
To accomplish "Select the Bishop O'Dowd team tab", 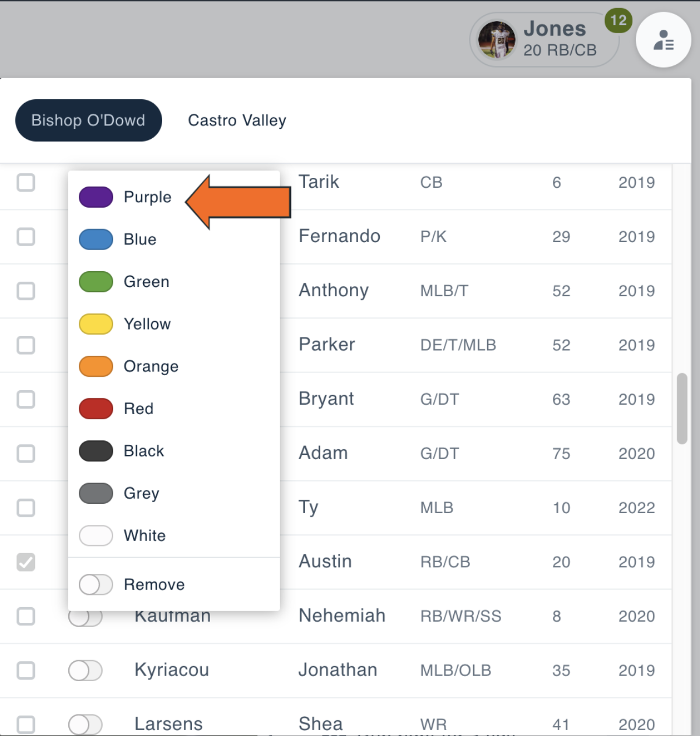I will click(88, 120).
